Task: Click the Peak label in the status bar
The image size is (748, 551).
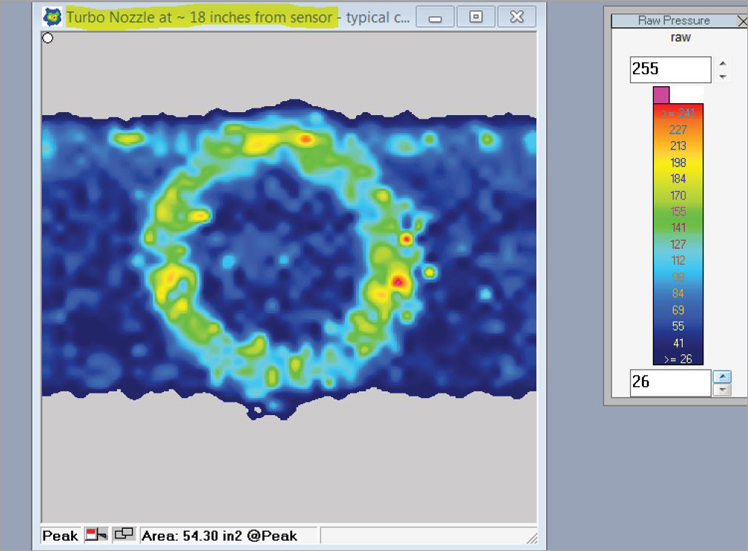Action: click(60, 536)
